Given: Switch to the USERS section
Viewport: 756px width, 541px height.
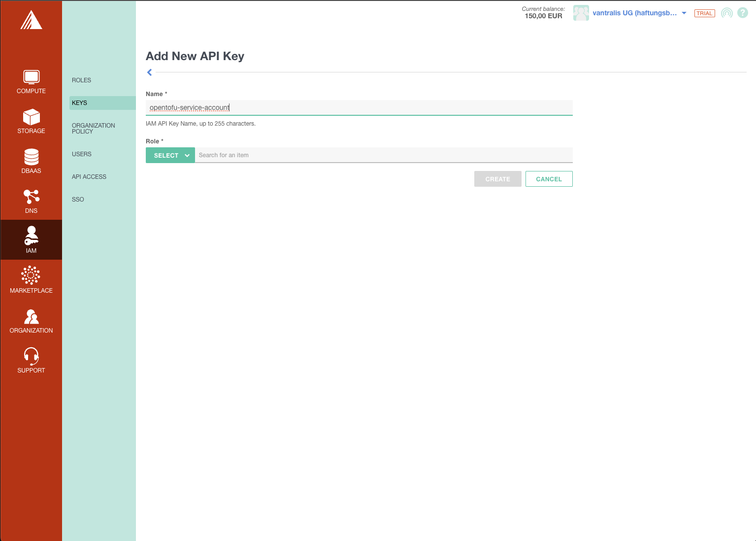Looking at the screenshot, I should coord(82,154).
